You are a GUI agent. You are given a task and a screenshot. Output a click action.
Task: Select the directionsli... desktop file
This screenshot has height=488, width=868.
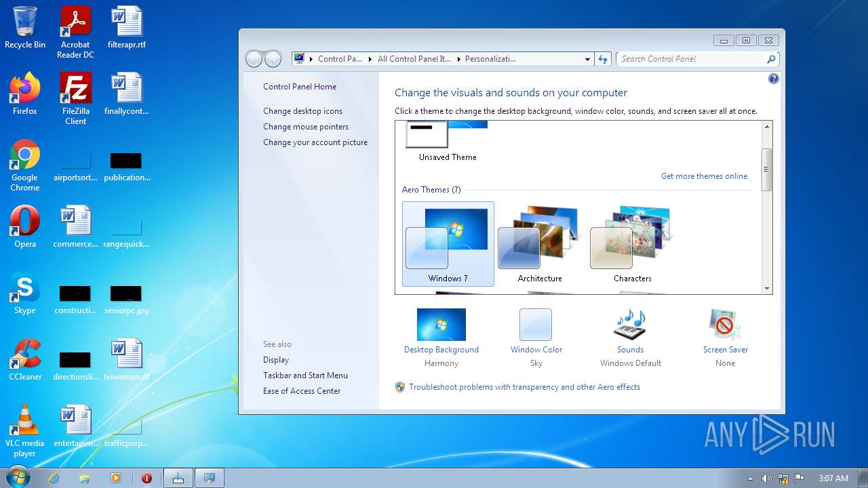(76, 367)
